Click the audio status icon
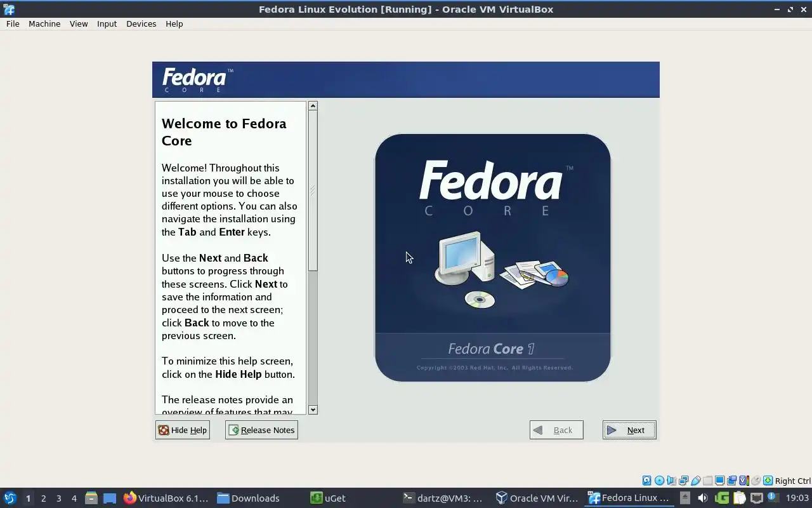This screenshot has width=812, height=508. 671,481
